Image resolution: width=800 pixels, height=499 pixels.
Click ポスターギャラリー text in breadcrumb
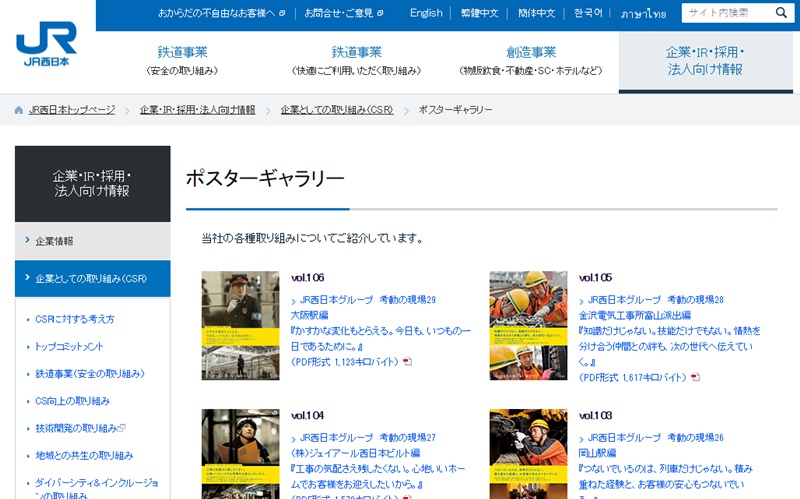(455, 110)
